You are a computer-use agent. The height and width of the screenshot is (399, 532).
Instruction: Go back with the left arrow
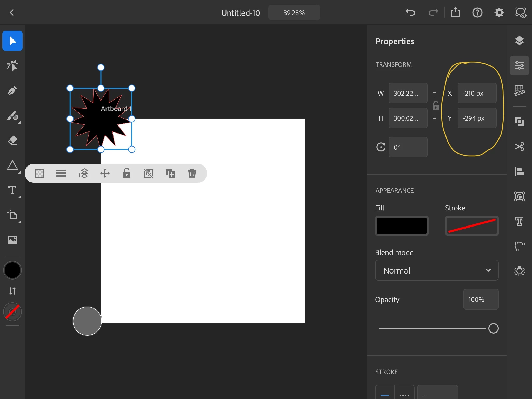[x=12, y=12]
